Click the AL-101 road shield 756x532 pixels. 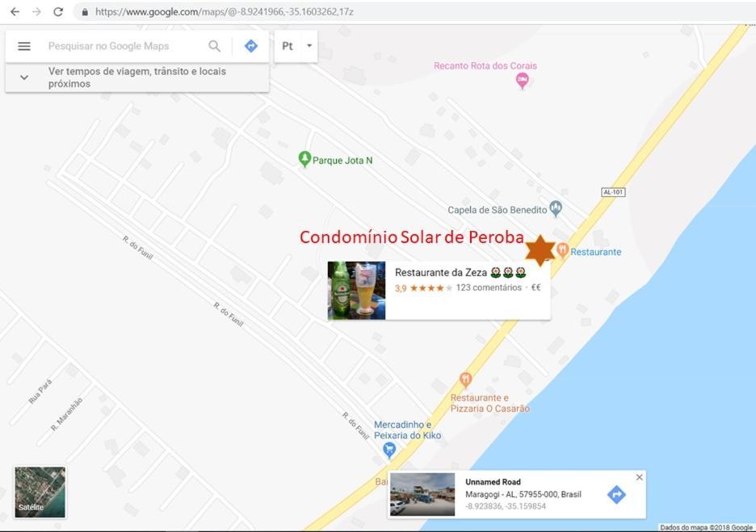(x=613, y=192)
